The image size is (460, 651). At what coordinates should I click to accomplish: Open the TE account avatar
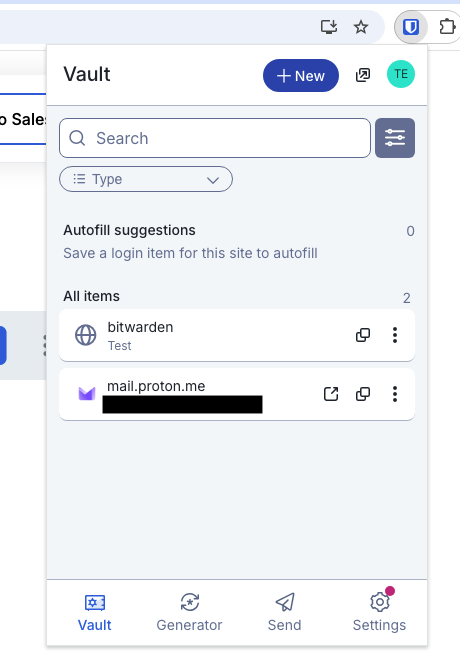tap(401, 74)
